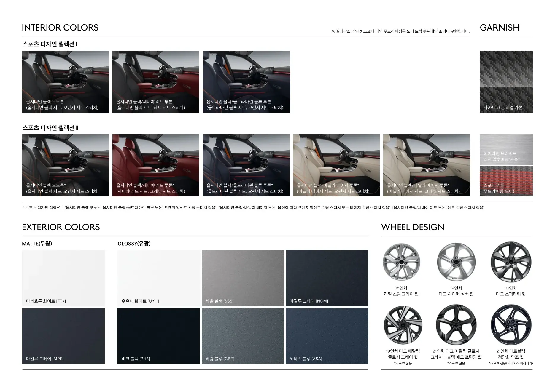Open Selection II 옵시디언 블랙 모노톤* interior image
Viewport: 555px width, 392px height.
tap(66, 165)
